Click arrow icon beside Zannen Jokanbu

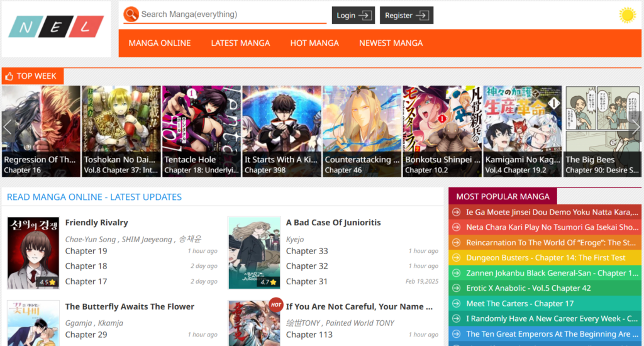(x=456, y=273)
